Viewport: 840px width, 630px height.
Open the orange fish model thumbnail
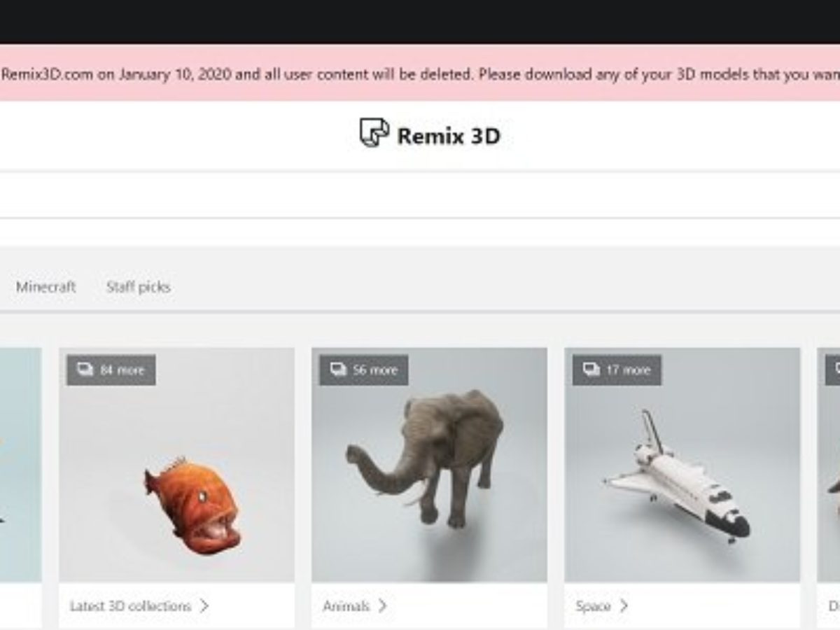tap(177, 465)
